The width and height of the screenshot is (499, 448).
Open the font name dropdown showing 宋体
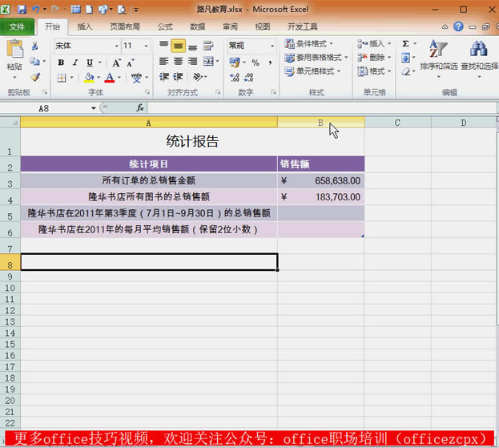coord(115,46)
